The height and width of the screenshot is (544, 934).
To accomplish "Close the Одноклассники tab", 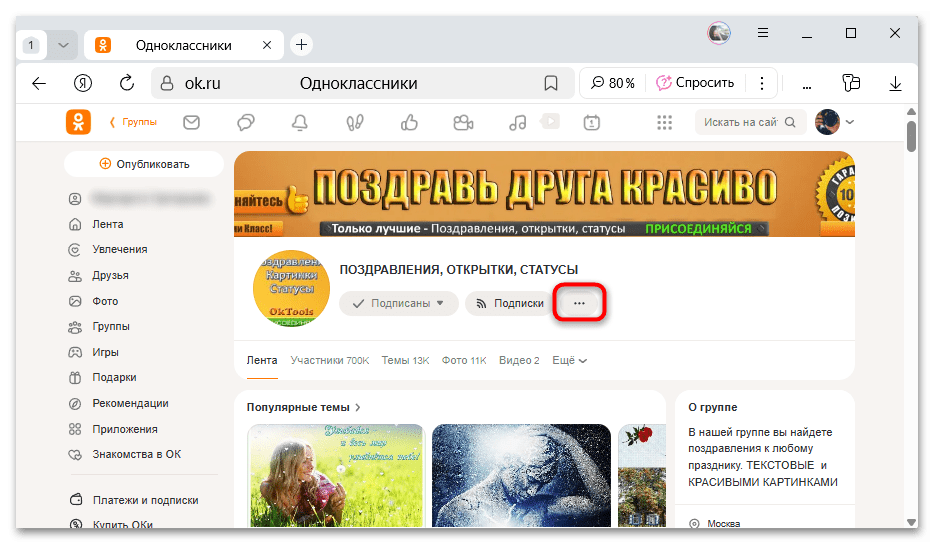I will tap(267, 45).
